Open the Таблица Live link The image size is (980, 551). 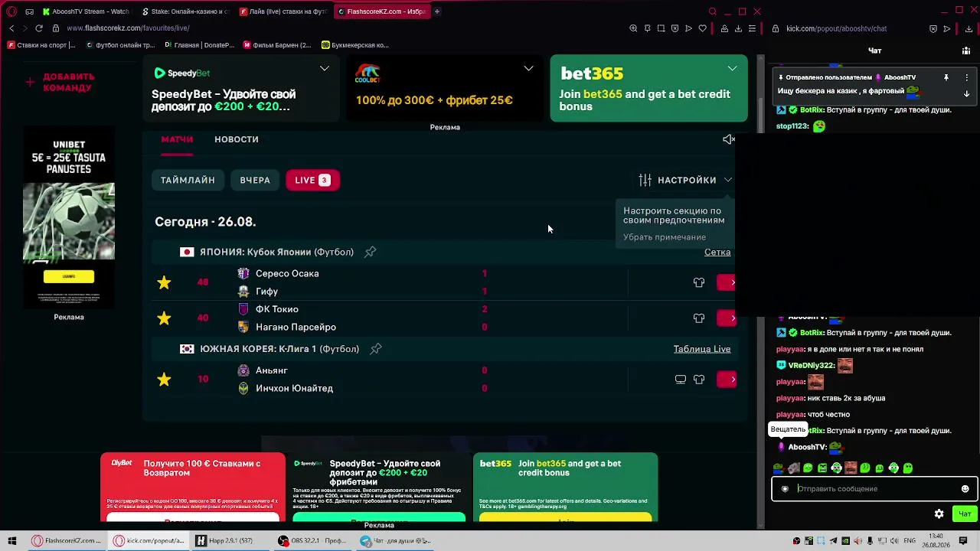coord(702,349)
